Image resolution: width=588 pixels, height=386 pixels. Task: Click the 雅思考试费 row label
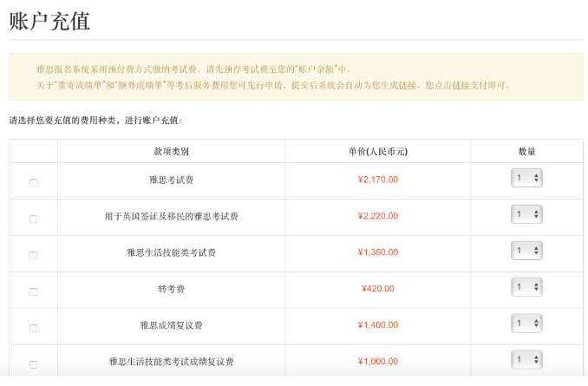coord(172,180)
